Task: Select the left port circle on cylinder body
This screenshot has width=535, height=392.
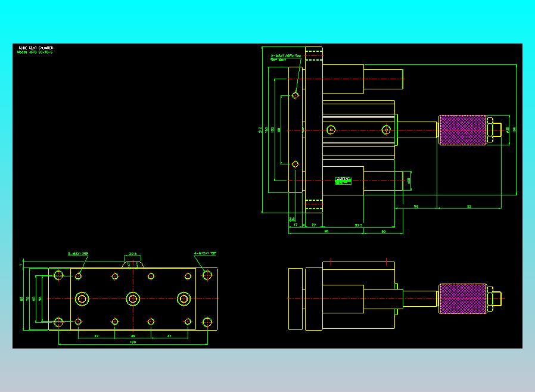Action: pos(331,130)
